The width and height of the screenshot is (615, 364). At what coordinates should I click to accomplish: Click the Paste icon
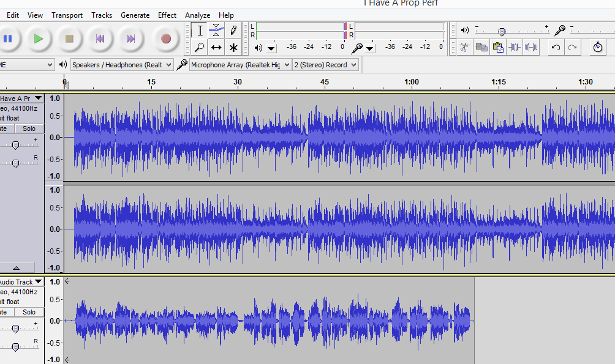499,46
